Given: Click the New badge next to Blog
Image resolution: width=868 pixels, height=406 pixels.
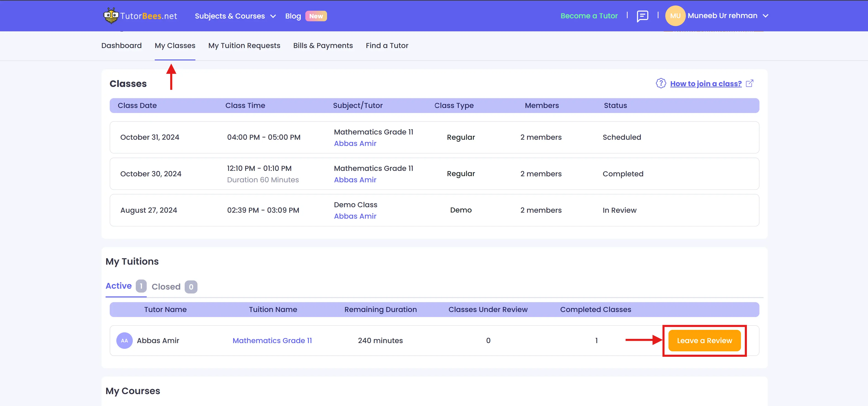Looking at the screenshot, I should coord(316,16).
